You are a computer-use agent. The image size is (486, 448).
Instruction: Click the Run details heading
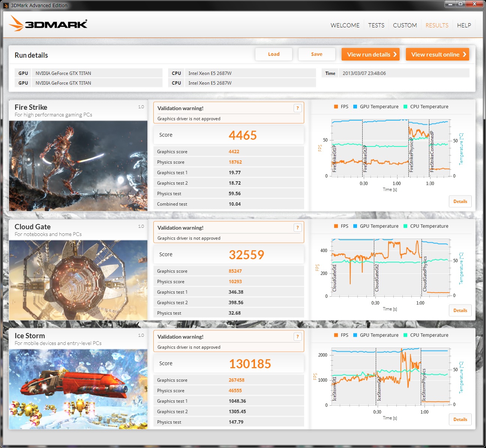click(31, 55)
